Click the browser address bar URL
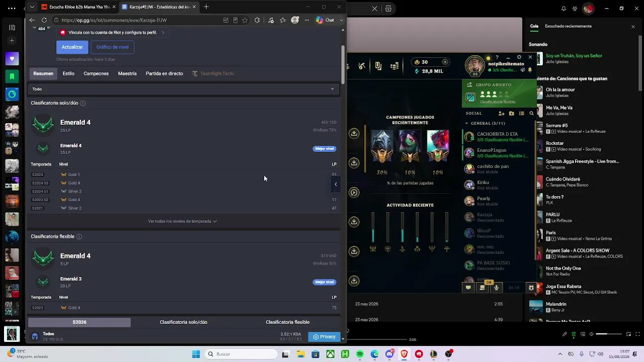This screenshot has height=362, width=644. [x=114, y=20]
